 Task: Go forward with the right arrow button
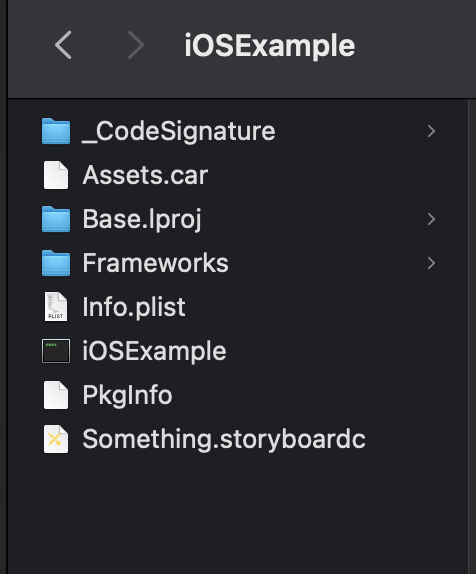135,45
